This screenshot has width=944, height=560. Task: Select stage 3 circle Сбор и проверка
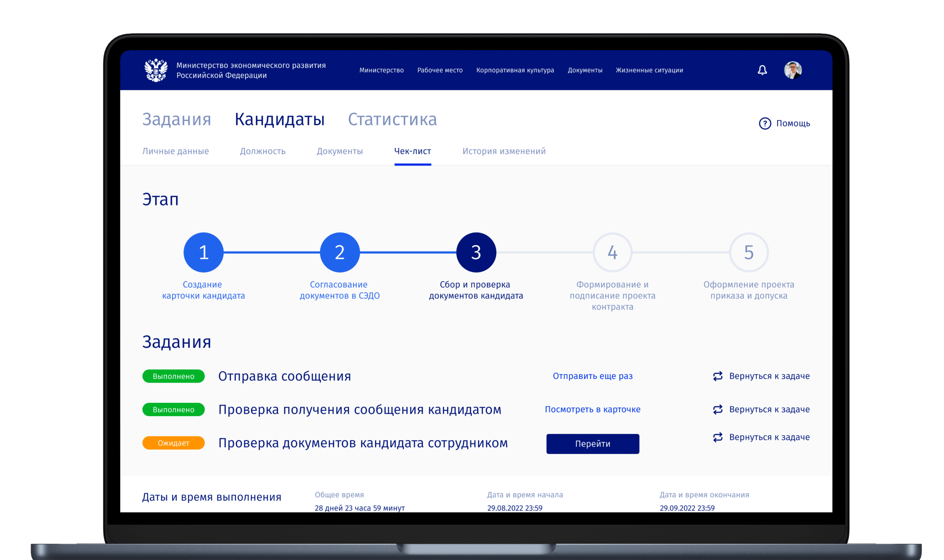476,252
